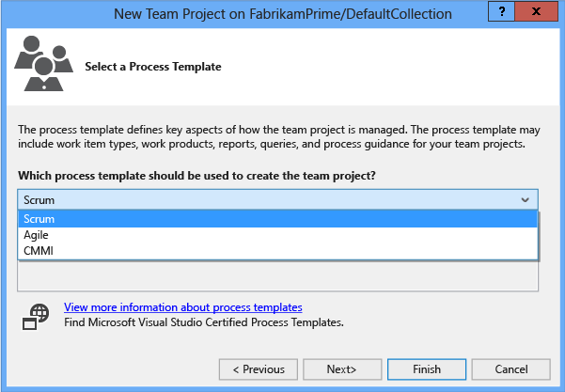Cancel the team project wizard
The width and height of the screenshot is (565, 392).
tap(510, 369)
